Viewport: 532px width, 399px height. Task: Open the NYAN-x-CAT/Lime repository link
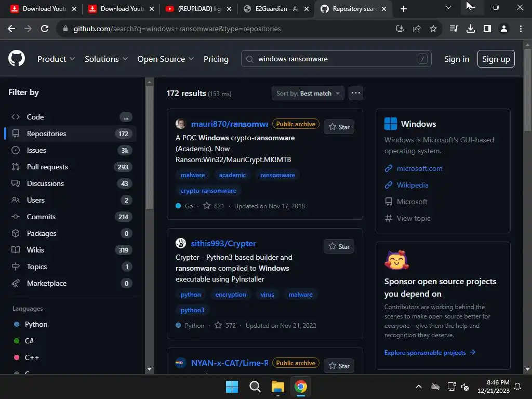click(x=229, y=363)
